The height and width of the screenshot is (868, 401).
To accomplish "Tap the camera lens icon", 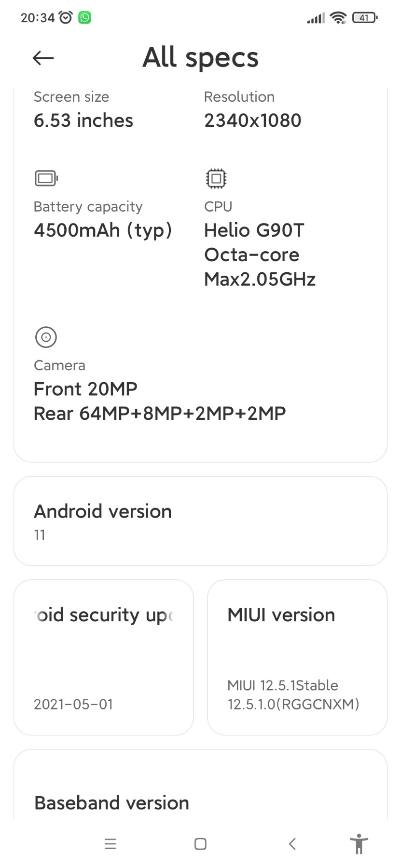I will [x=46, y=337].
